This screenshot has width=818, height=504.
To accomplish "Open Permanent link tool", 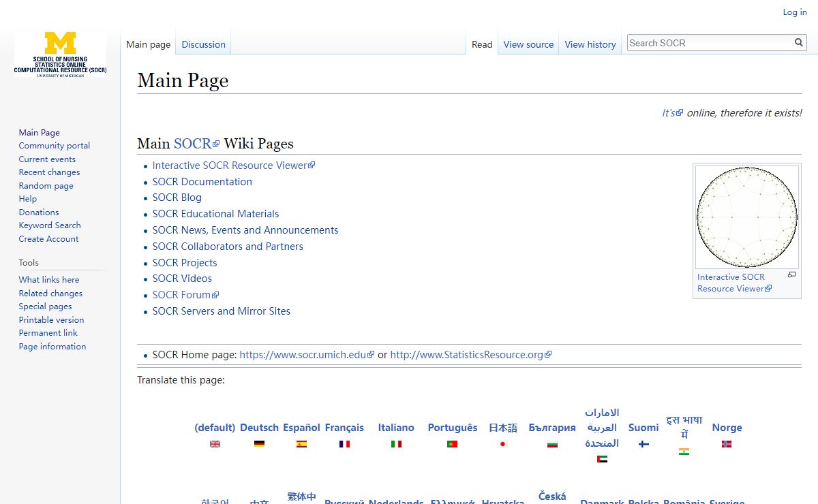I will pyautogui.click(x=48, y=333).
